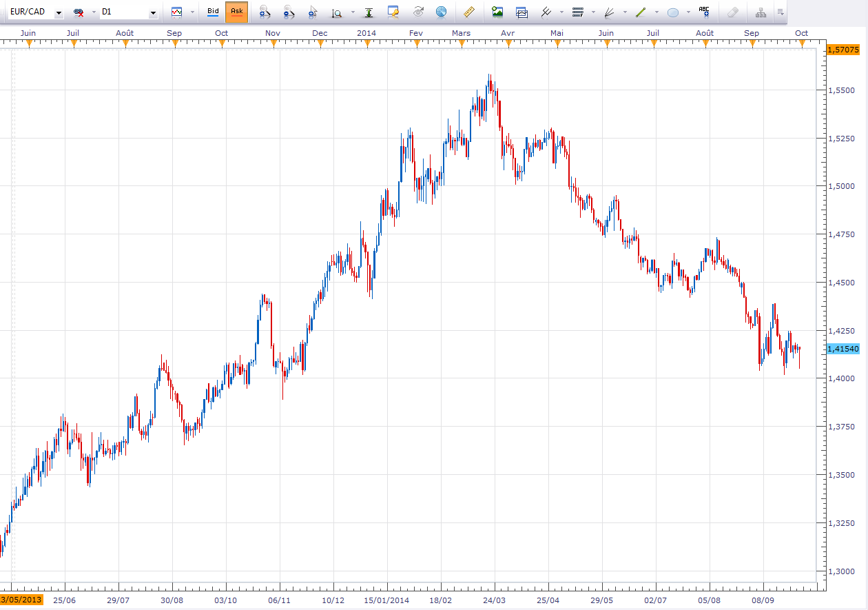This screenshot has height=610, width=868.
Task: Click the grayed-out eye refresh icon
Action: click(418, 12)
